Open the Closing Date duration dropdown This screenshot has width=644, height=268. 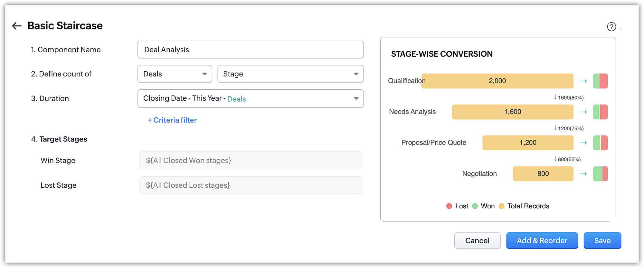[x=250, y=98]
